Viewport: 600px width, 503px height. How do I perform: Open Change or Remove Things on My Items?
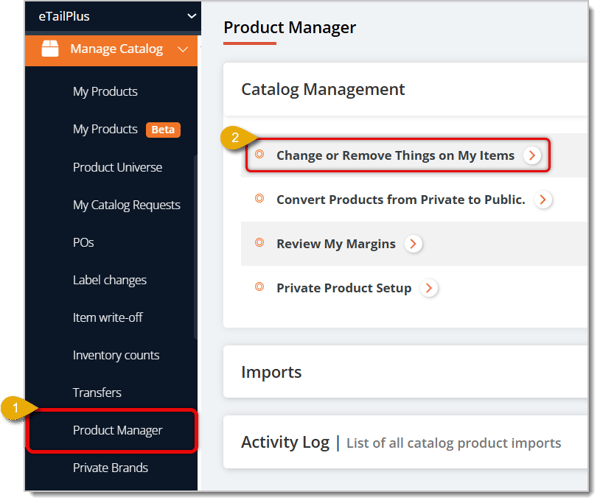pyautogui.click(x=396, y=156)
